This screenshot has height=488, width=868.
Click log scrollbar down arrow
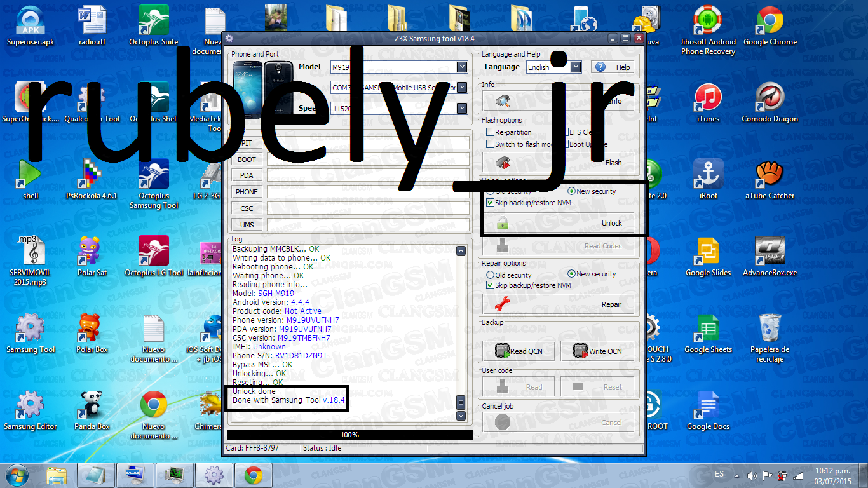pos(461,416)
